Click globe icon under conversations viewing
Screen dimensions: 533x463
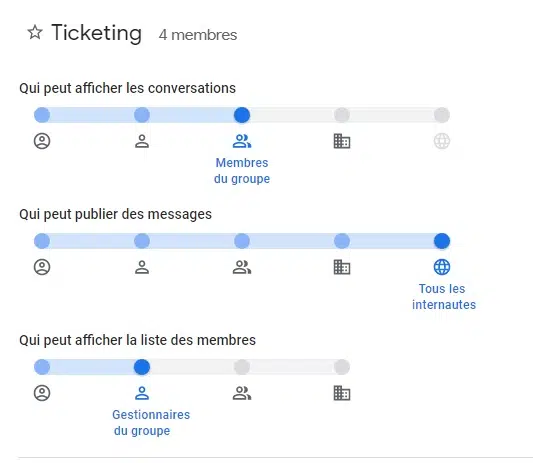(x=442, y=141)
